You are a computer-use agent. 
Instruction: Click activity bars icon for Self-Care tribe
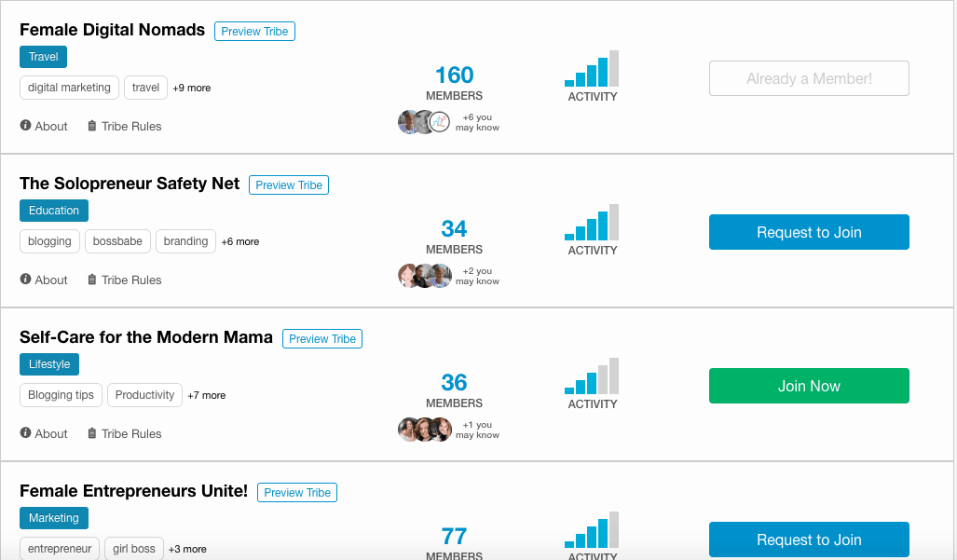pyautogui.click(x=592, y=376)
